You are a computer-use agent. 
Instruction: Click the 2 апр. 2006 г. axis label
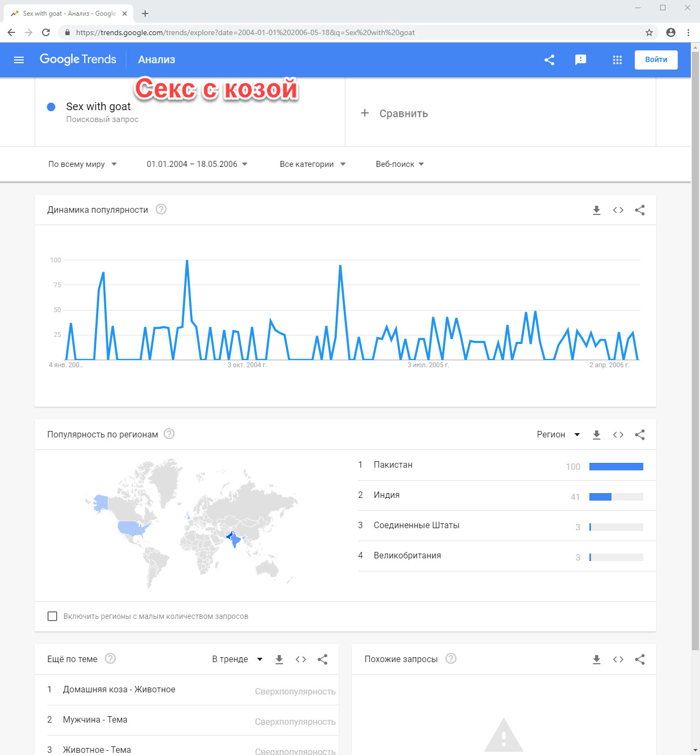(609, 365)
